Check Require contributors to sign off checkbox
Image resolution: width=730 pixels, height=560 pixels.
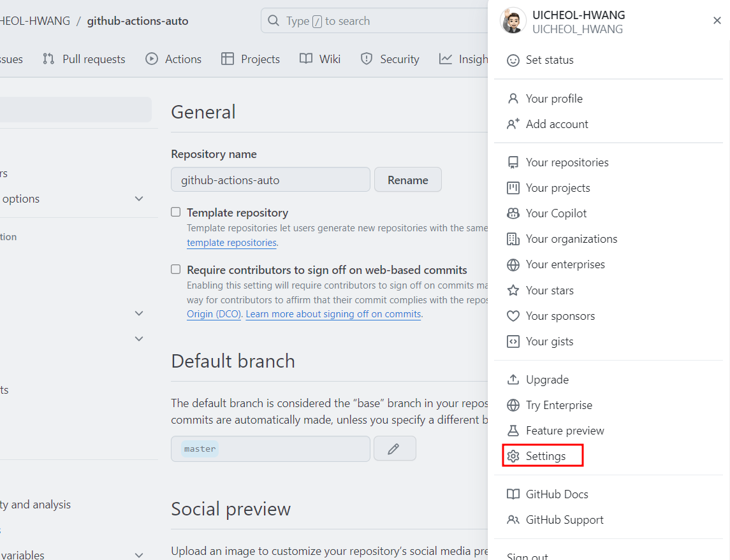[175, 269]
